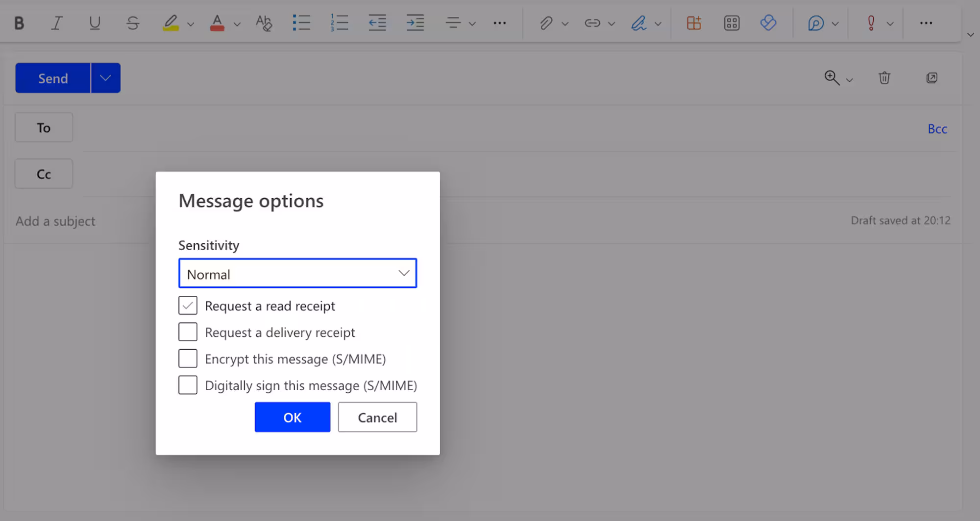Confirm message options with OK
980x521 pixels.
292,417
